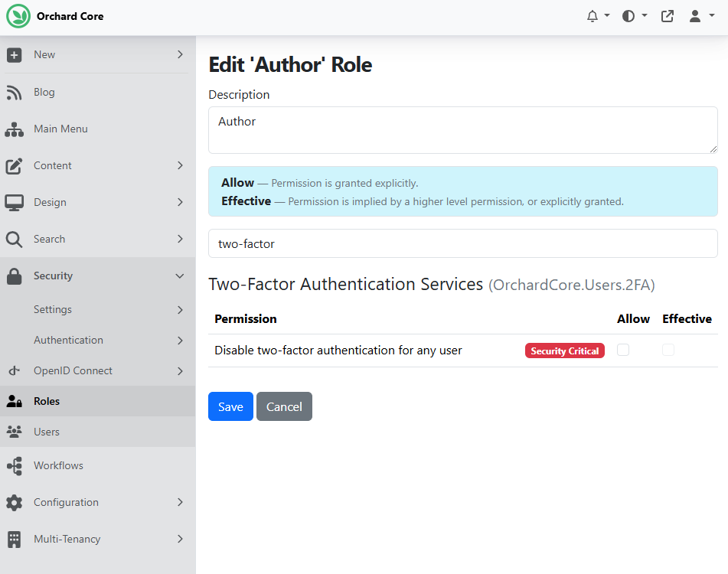Expand the Content menu chevron
The height and width of the screenshot is (574, 728).
pos(180,165)
